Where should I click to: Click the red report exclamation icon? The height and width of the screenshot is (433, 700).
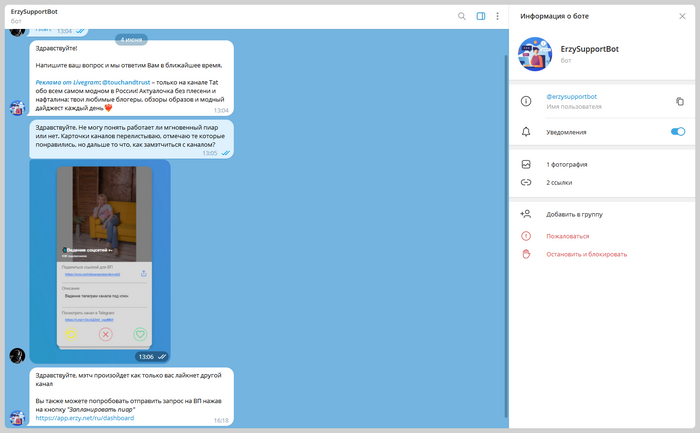tap(526, 236)
